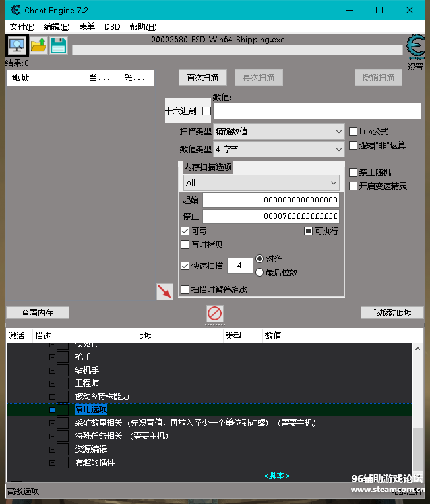Click the 首次扫描 first scan button
Viewport: 430px width, 504px height.
point(202,78)
